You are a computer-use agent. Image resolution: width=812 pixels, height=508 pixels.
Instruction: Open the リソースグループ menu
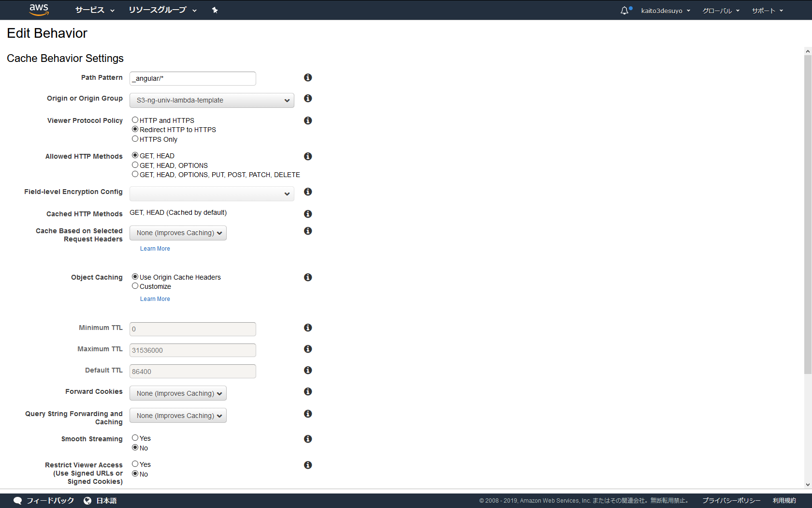162,10
